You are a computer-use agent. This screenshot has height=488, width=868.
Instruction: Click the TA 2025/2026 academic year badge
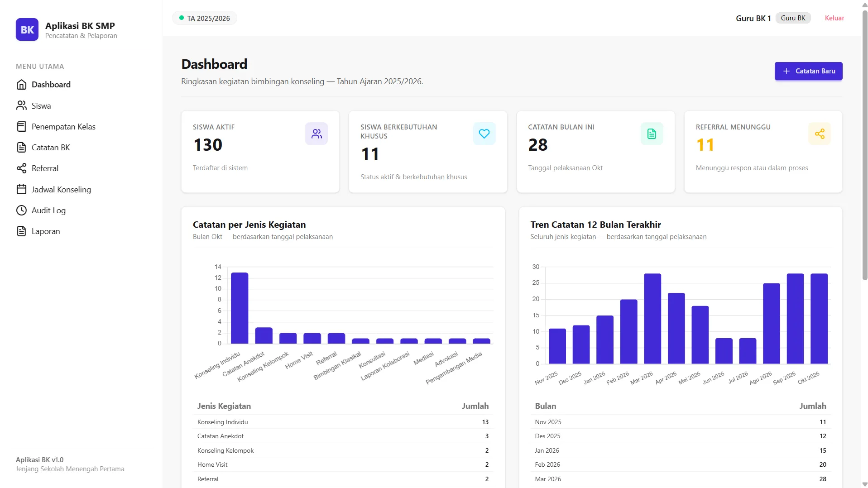[204, 18]
